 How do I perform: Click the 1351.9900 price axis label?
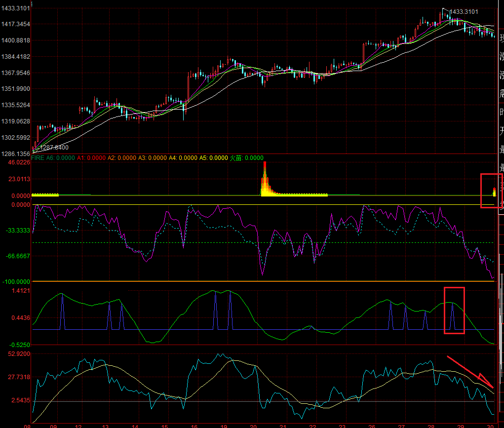15,89
